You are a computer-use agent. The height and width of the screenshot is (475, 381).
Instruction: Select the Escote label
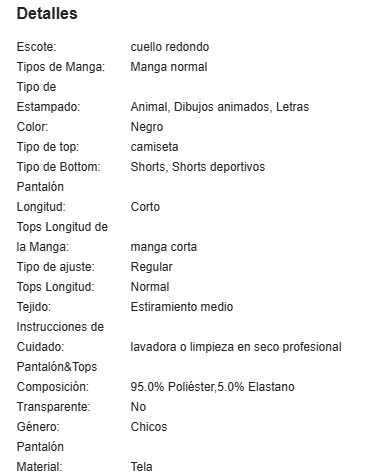(37, 47)
